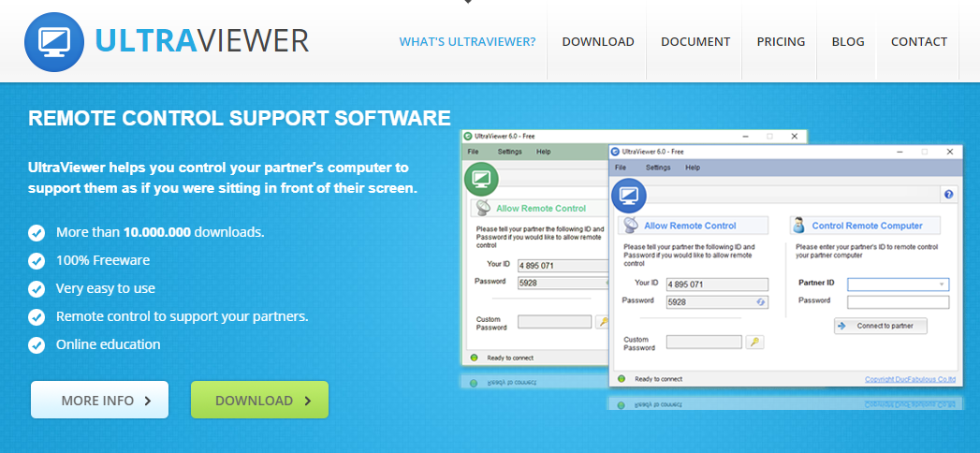Viewport: 980px width, 453px height.
Task: Open the Document nav item
Action: click(695, 42)
